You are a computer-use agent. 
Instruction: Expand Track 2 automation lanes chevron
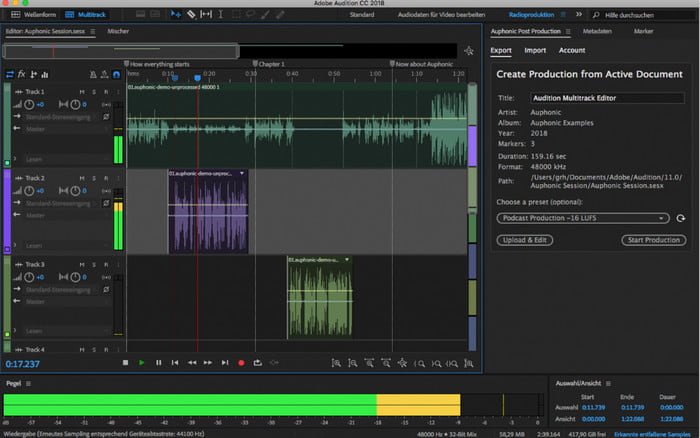click(15, 245)
